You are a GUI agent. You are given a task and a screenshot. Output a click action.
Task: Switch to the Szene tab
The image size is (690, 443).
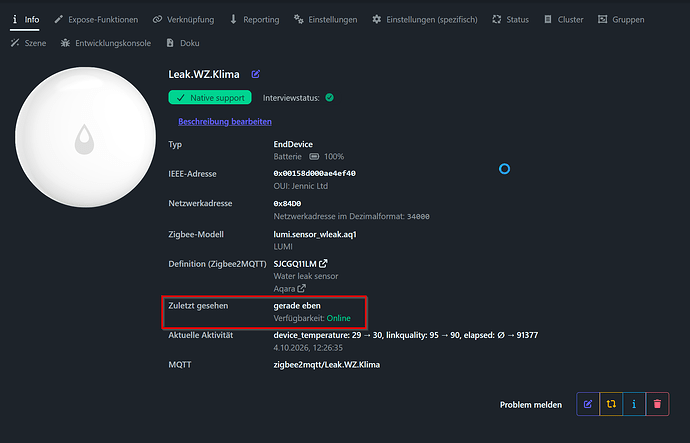29,43
